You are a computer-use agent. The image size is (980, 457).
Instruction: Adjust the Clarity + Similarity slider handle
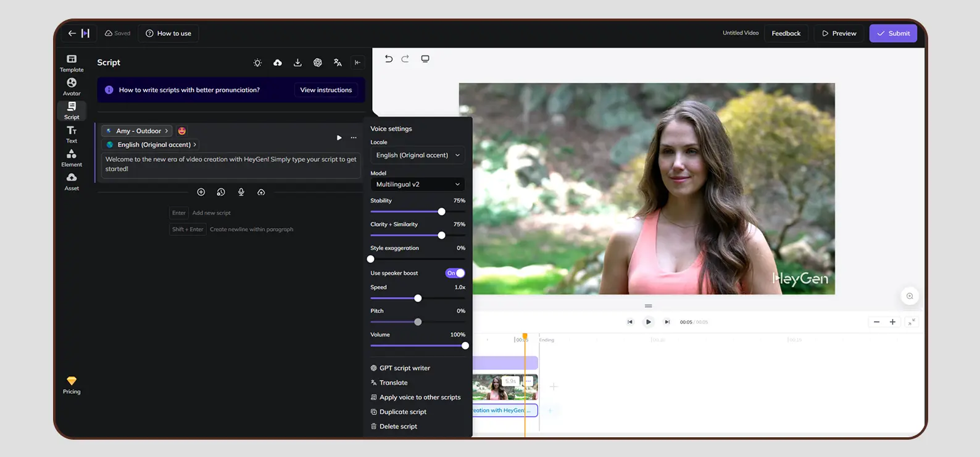[441, 235]
